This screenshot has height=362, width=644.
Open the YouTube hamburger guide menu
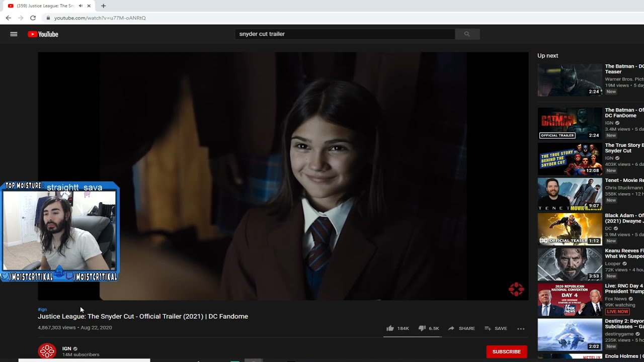click(14, 34)
